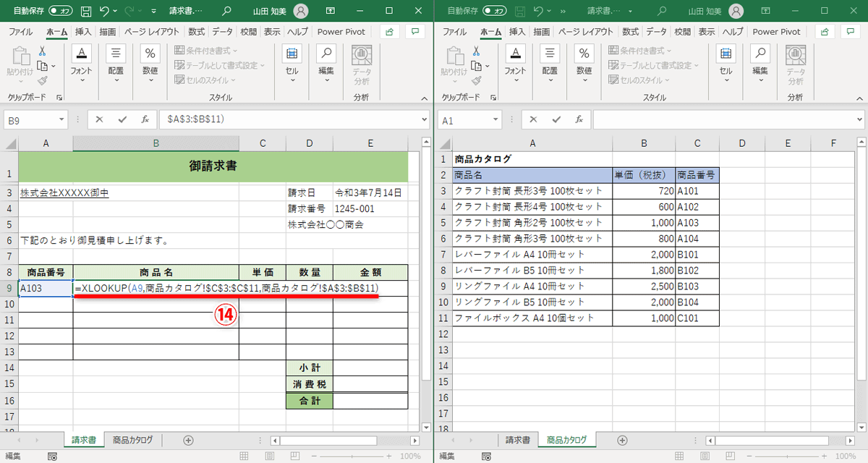Cancel formula with X icon in left window
Image resolution: width=868 pixels, height=463 pixels.
pos(100,119)
